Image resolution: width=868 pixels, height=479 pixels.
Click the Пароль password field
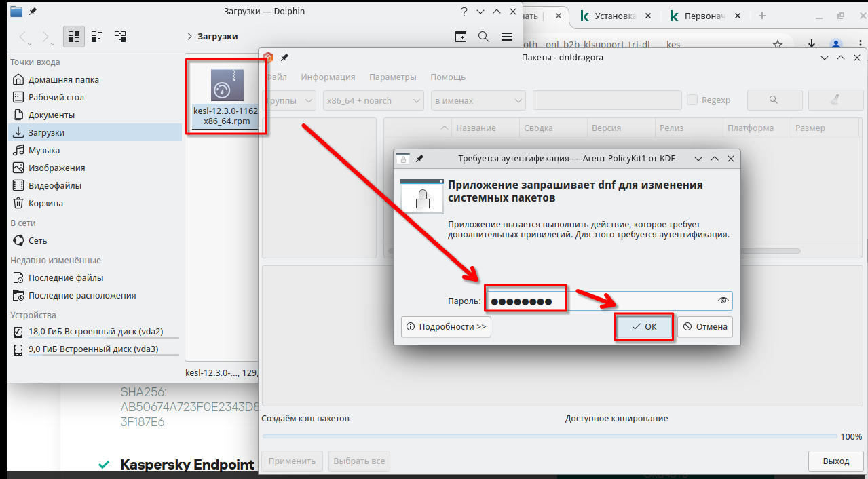604,301
